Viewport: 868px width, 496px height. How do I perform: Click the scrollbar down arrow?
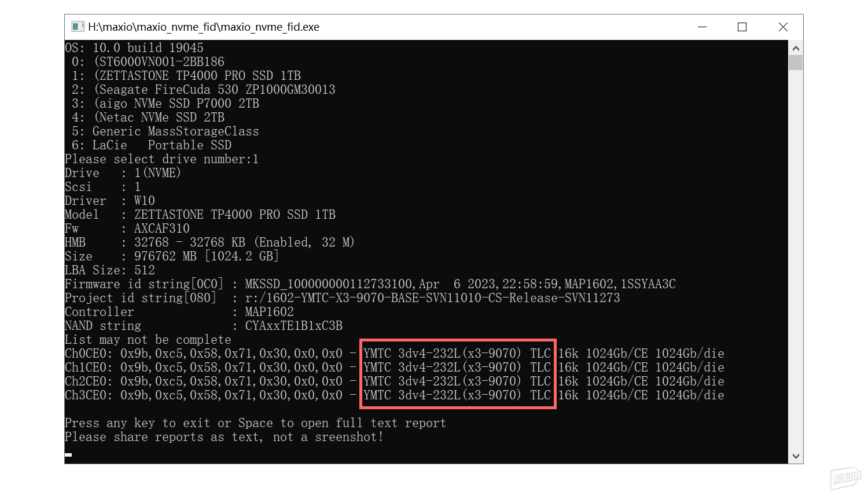[796, 456]
